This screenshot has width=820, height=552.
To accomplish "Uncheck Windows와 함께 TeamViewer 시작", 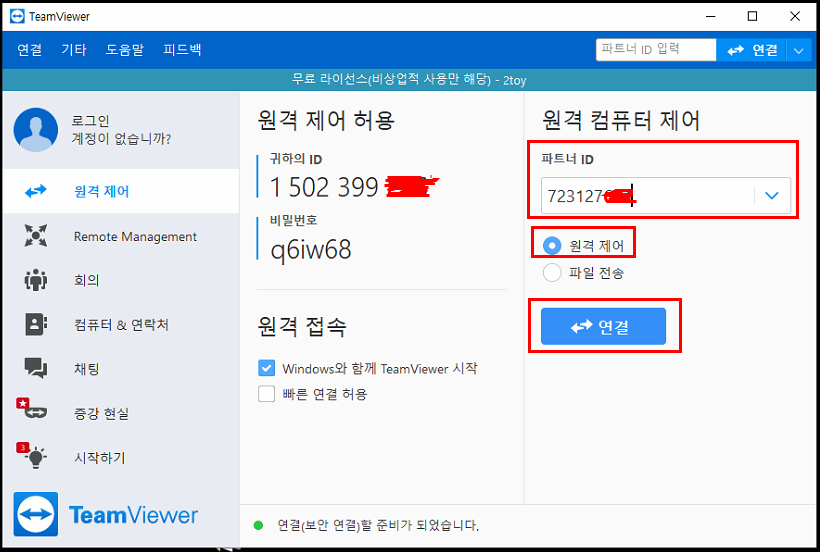I will pos(266,368).
